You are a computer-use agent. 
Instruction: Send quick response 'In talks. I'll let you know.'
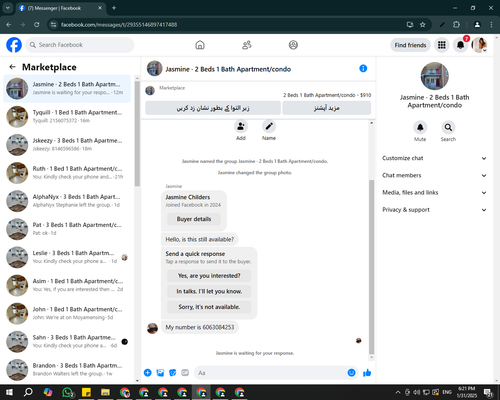[209, 291]
